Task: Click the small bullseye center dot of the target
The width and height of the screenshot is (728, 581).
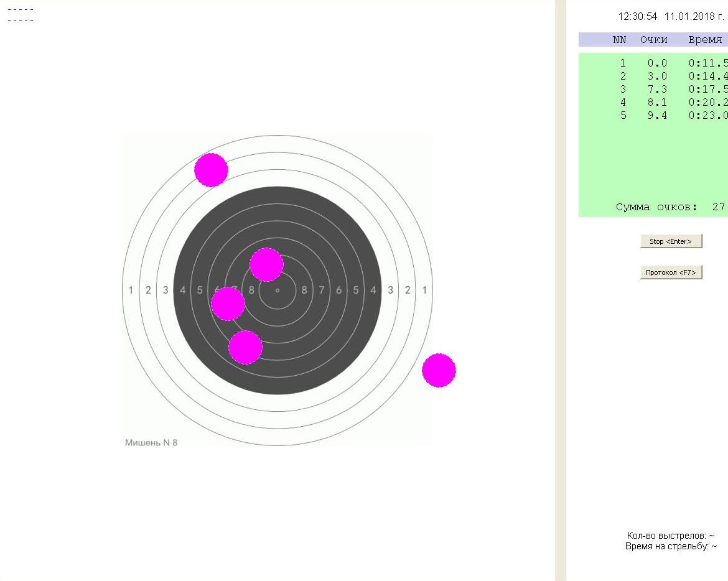Action: pos(278,290)
